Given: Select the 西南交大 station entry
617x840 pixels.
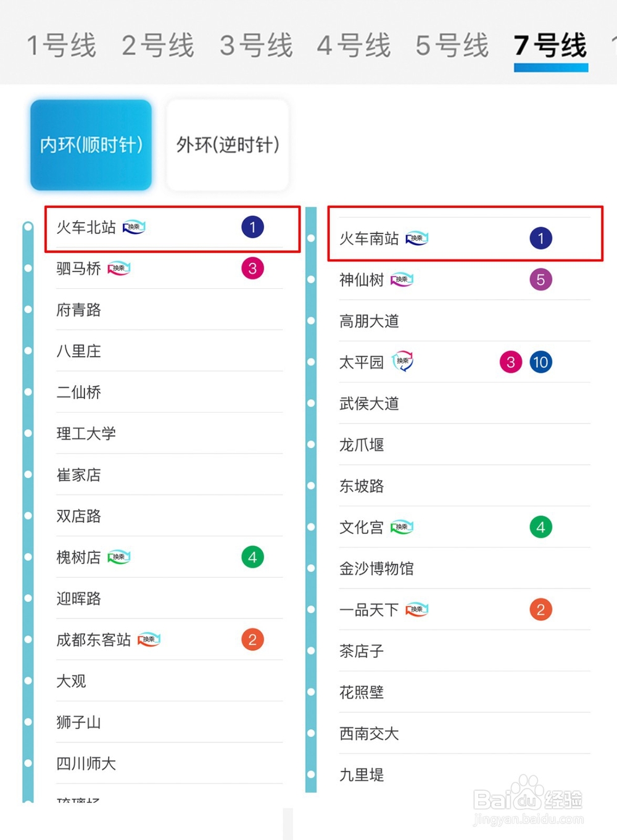Looking at the screenshot, I should point(464,733).
